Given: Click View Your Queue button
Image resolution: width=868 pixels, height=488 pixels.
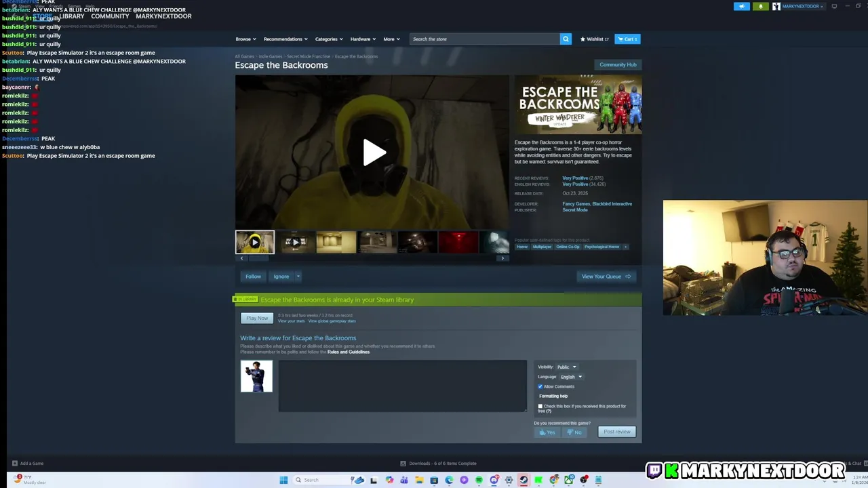Looking at the screenshot, I should click(x=606, y=277).
